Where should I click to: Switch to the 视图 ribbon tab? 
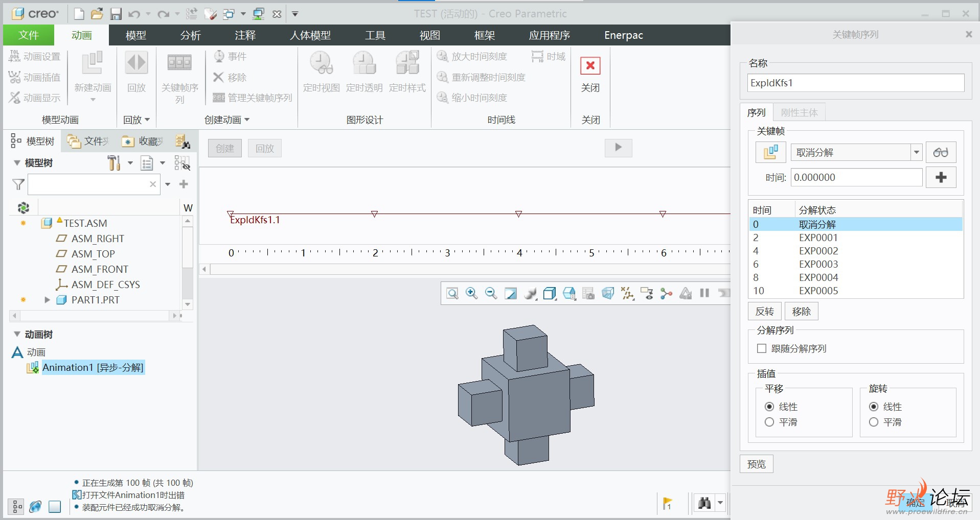[429, 35]
